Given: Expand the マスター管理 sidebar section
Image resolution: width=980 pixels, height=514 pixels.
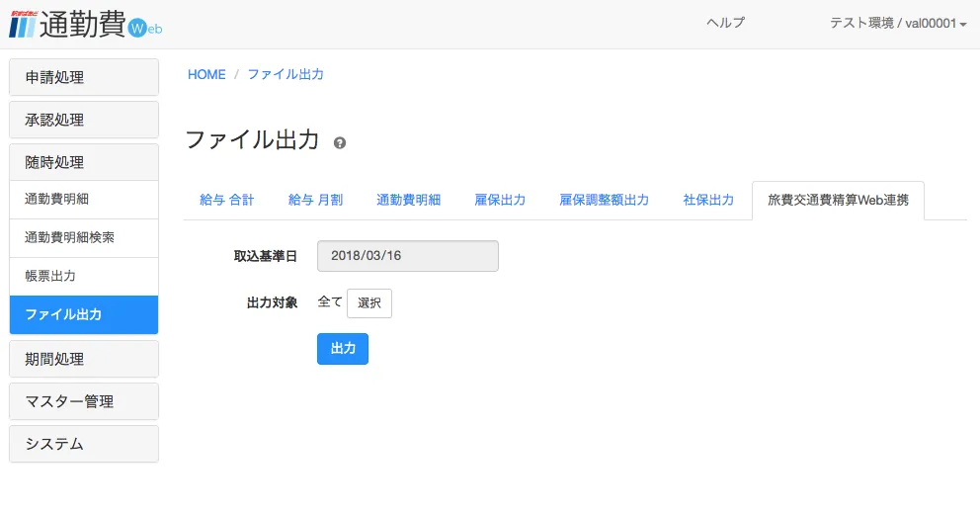Looking at the screenshot, I should coord(84,401).
